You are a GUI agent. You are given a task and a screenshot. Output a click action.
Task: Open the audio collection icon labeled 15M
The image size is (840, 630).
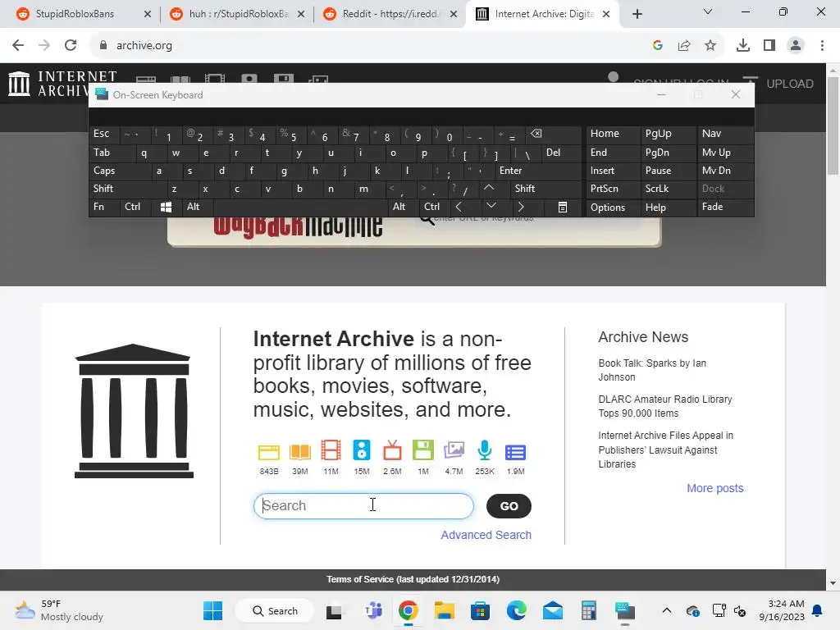(362, 450)
